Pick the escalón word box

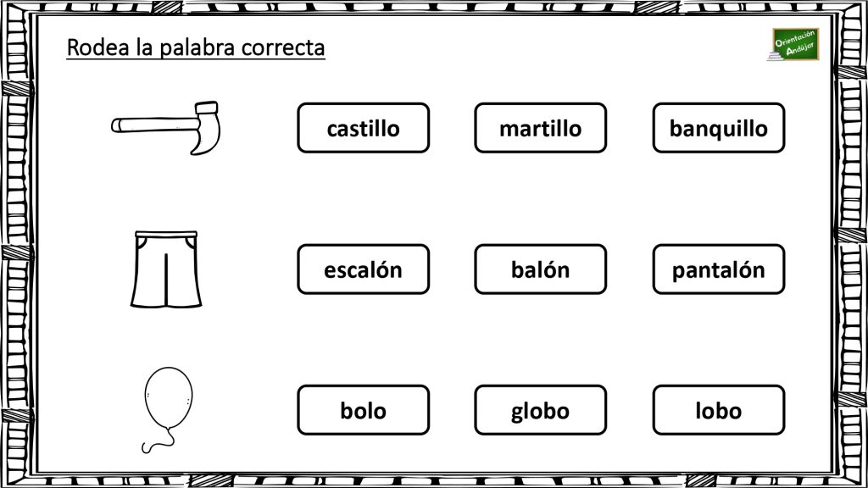pyautogui.click(x=363, y=269)
